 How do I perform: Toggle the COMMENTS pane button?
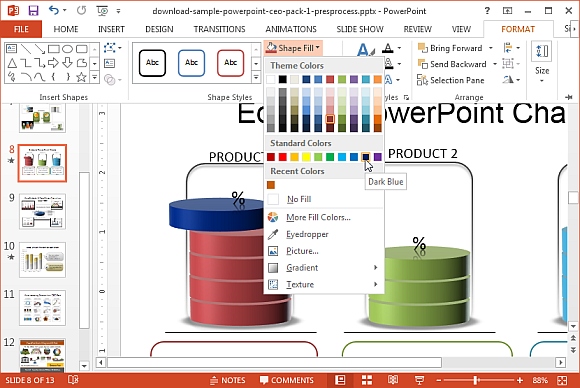(287, 380)
